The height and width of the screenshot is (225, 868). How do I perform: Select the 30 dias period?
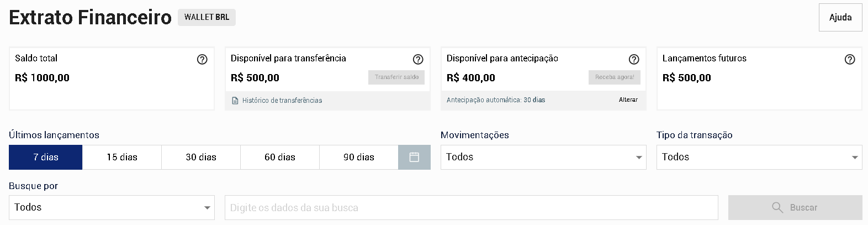(201, 158)
